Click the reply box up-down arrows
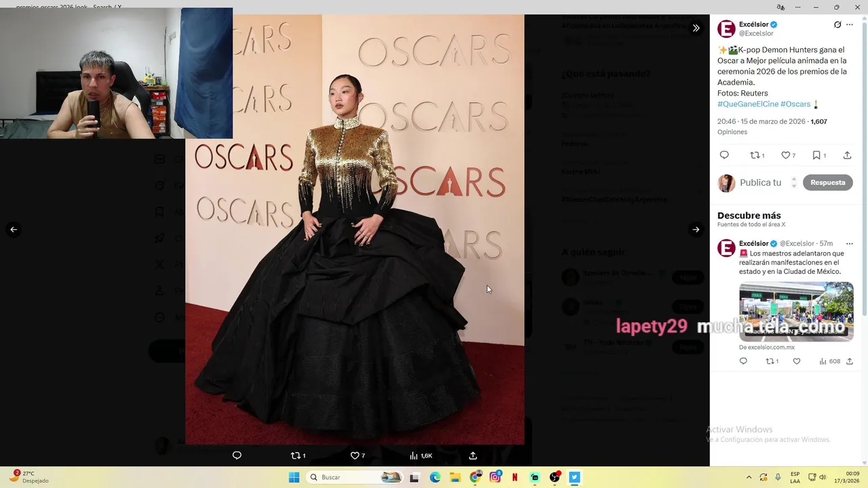This screenshot has height=488, width=868. click(794, 183)
